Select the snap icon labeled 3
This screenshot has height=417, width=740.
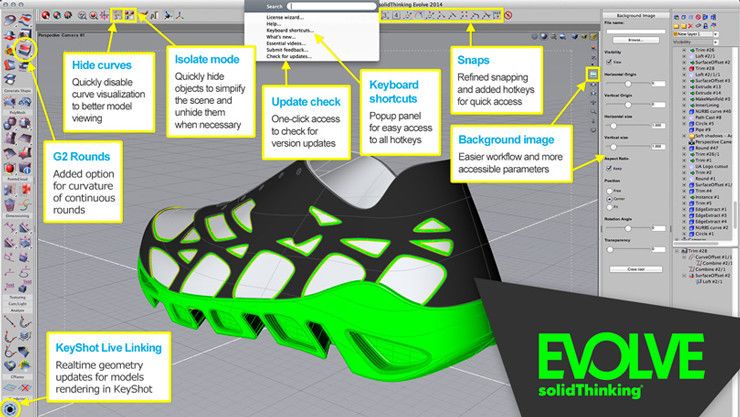(386, 16)
